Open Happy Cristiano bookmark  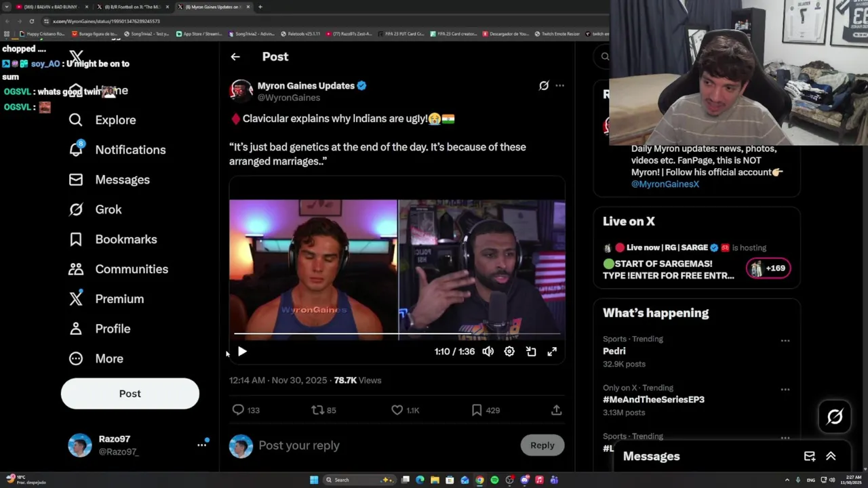pos(42,33)
